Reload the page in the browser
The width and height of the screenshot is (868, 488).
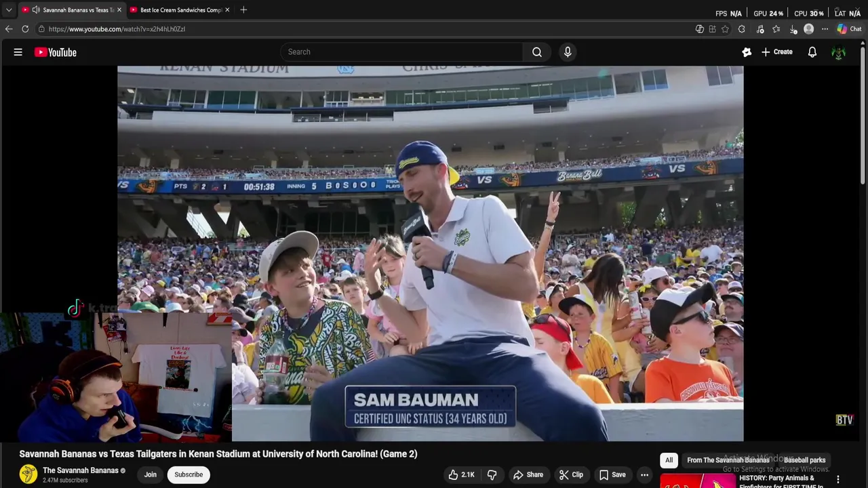pos(25,29)
